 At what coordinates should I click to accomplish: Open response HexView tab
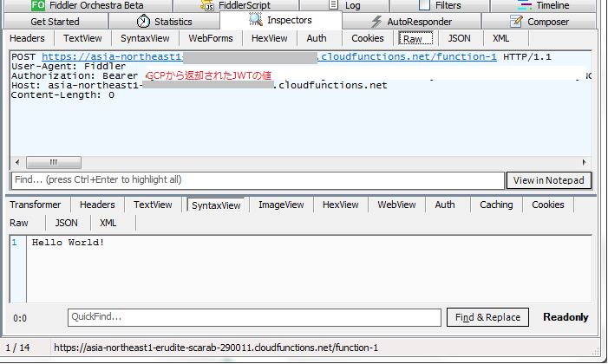[341, 205]
